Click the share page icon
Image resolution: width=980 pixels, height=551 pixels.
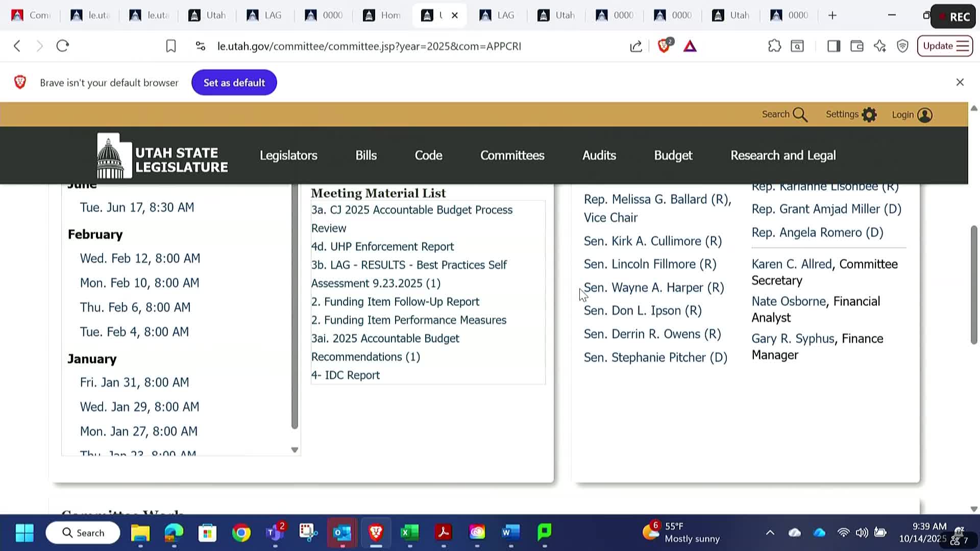[636, 46]
